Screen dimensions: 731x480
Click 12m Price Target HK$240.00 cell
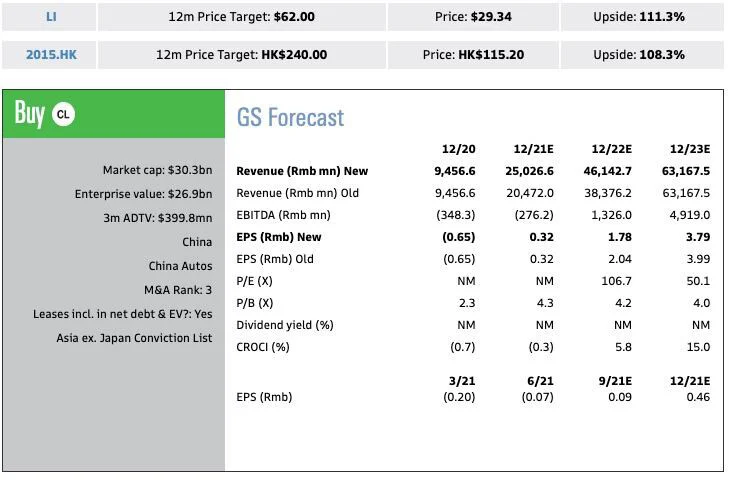point(241,55)
